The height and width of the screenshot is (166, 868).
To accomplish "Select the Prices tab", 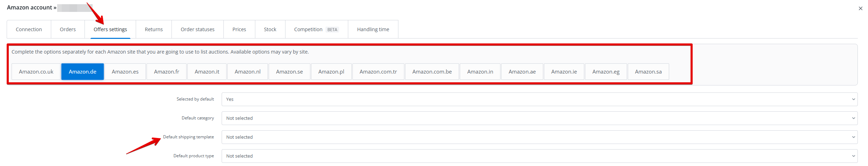I will pos(239,29).
